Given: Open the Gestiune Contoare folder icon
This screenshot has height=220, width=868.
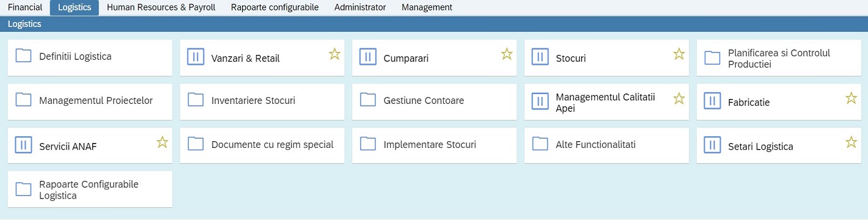Looking at the screenshot, I should tap(368, 100).
